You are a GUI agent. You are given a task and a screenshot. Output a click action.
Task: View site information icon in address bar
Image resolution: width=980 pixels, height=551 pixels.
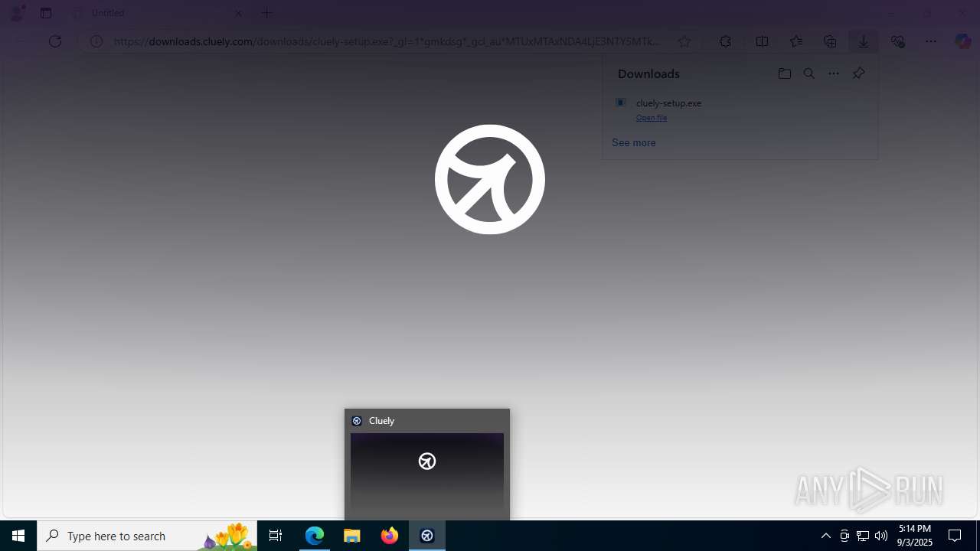[96, 41]
